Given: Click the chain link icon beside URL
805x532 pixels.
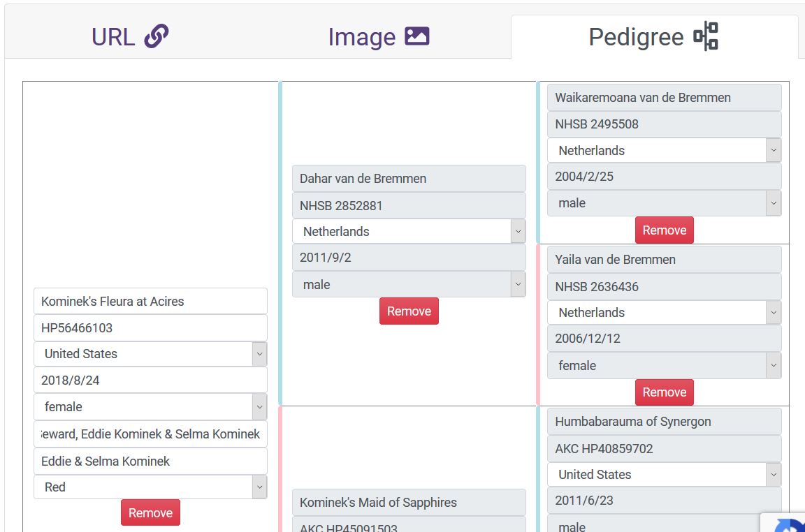Looking at the screenshot, I should (157, 36).
